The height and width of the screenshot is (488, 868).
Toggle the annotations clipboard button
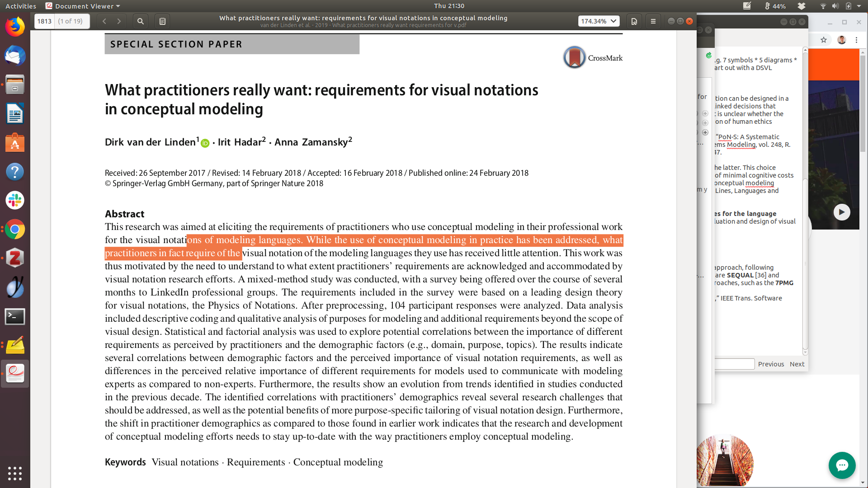(162, 21)
